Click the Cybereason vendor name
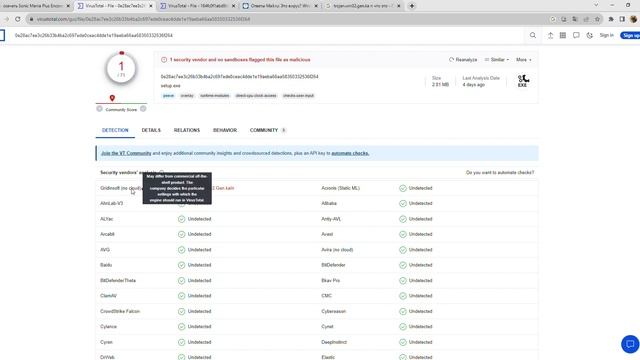 [333, 311]
